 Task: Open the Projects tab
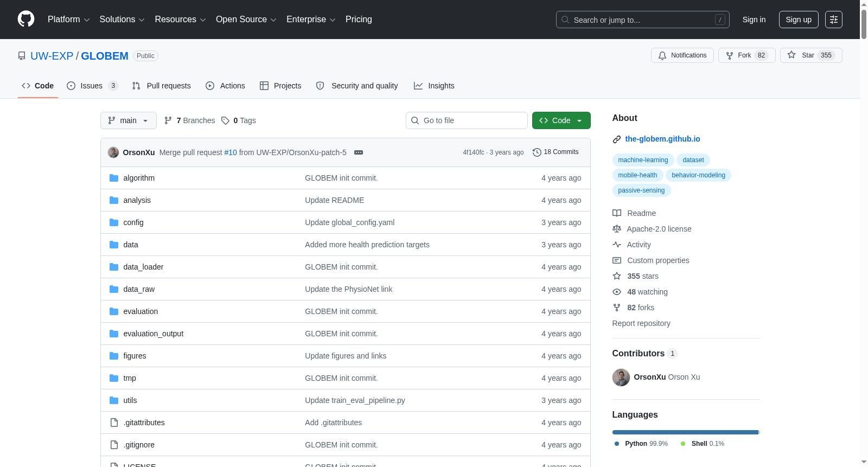point(280,86)
